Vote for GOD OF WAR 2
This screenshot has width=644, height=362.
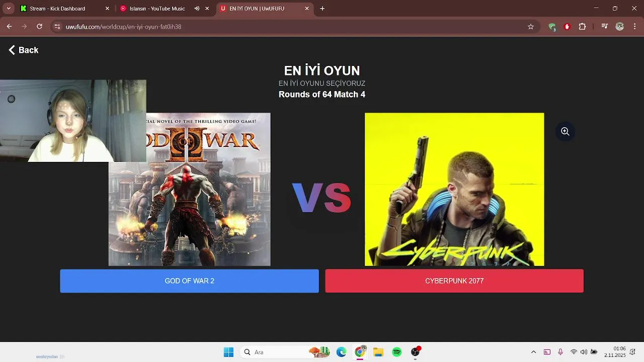(x=189, y=281)
